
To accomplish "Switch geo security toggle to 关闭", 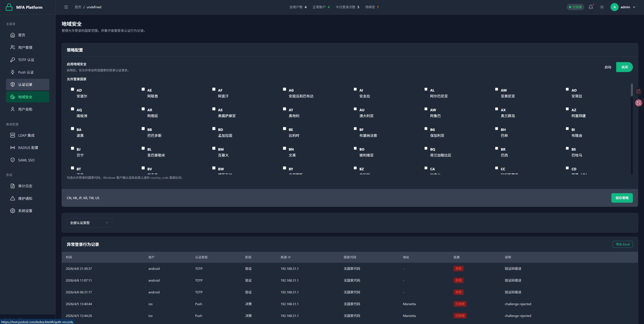I will (624, 67).
